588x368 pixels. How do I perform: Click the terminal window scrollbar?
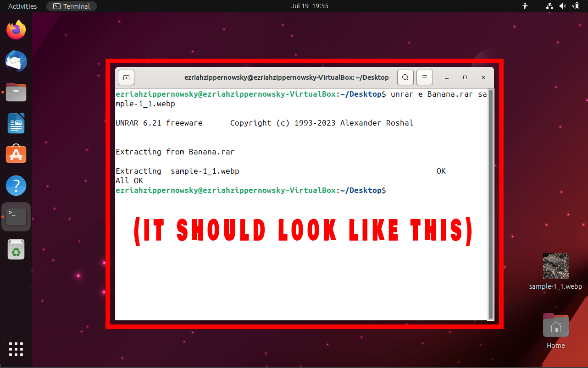coord(491,202)
